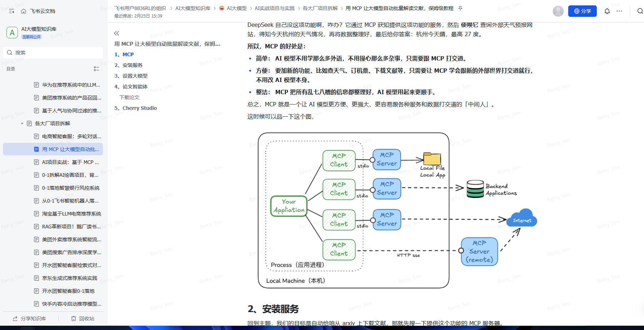The height and width of the screenshot is (330, 644).
Task: Collapse the left sidebar with the toggle icon
Action: [11, 11]
